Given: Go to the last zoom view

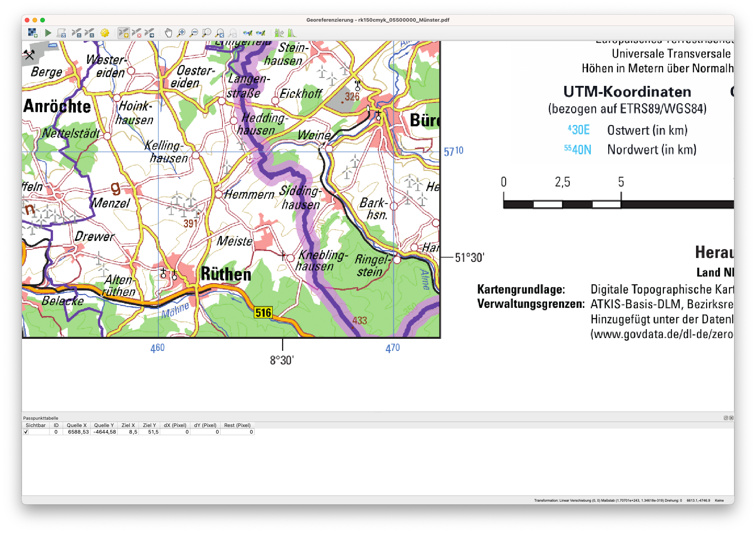Looking at the screenshot, I should point(220,33).
